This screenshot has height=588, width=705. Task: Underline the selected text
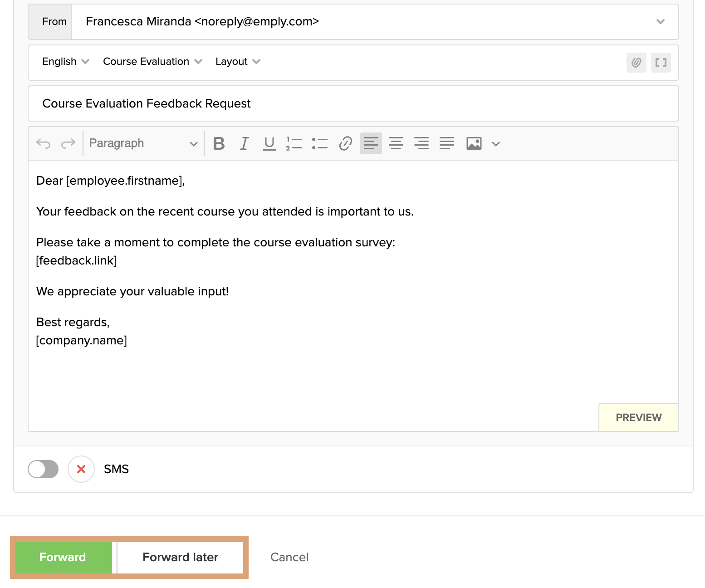pyautogui.click(x=269, y=144)
